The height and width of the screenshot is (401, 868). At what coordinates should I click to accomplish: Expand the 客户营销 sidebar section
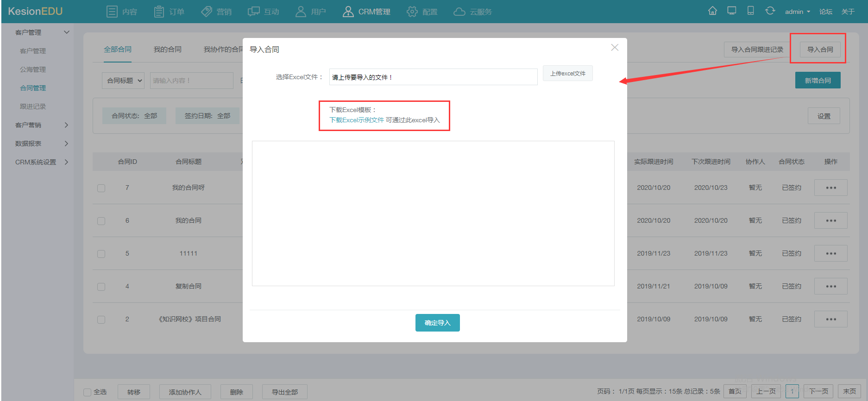point(42,125)
